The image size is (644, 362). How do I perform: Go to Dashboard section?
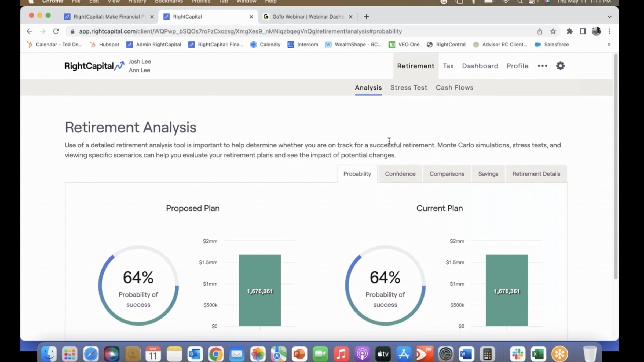pyautogui.click(x=480, y=66)
